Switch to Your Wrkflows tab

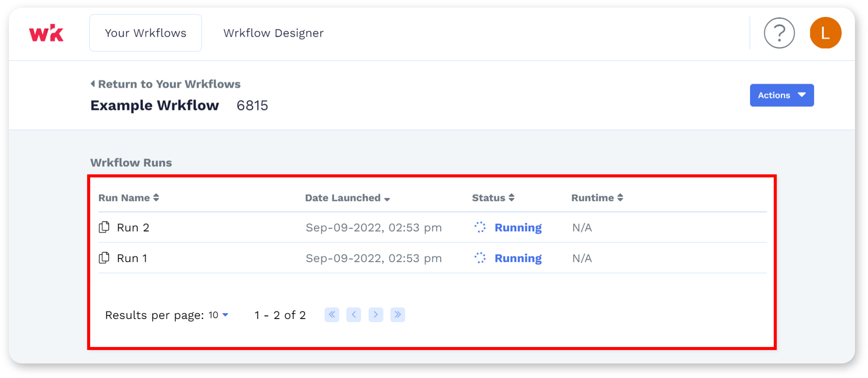pos(146,33)
